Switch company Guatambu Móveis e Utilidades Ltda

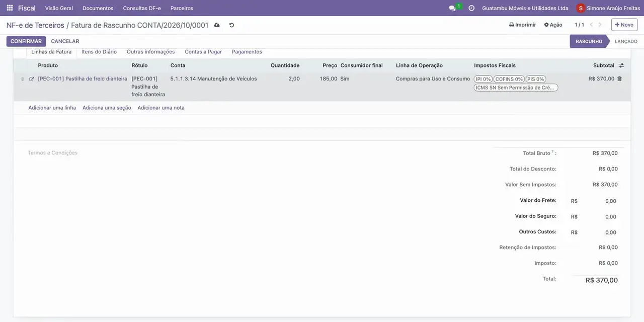click(525, 8)
